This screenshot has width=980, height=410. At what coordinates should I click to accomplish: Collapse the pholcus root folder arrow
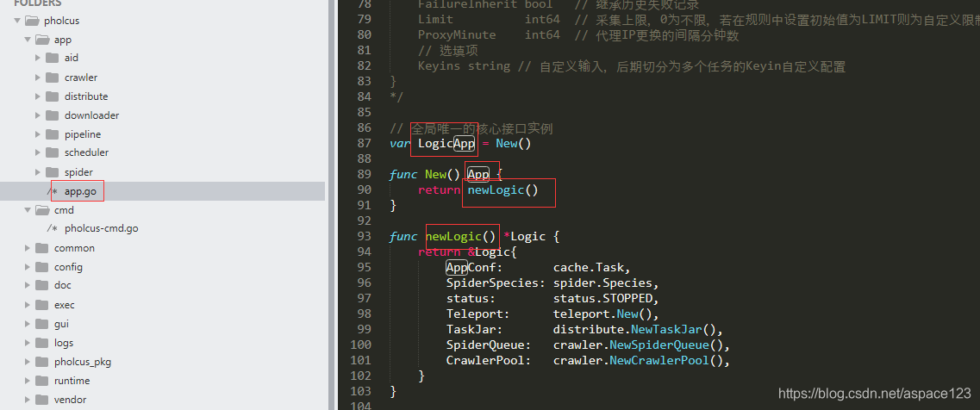[17, 21]
